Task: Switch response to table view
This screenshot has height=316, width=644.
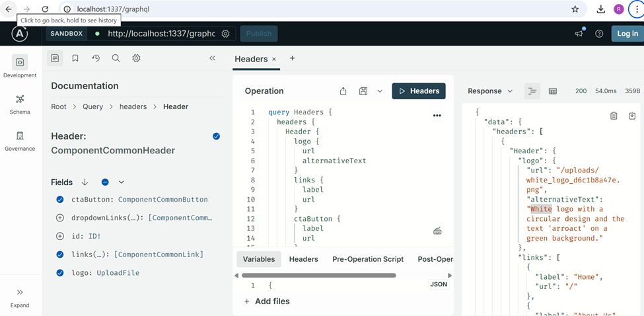Action: click(x=553, y=91)
